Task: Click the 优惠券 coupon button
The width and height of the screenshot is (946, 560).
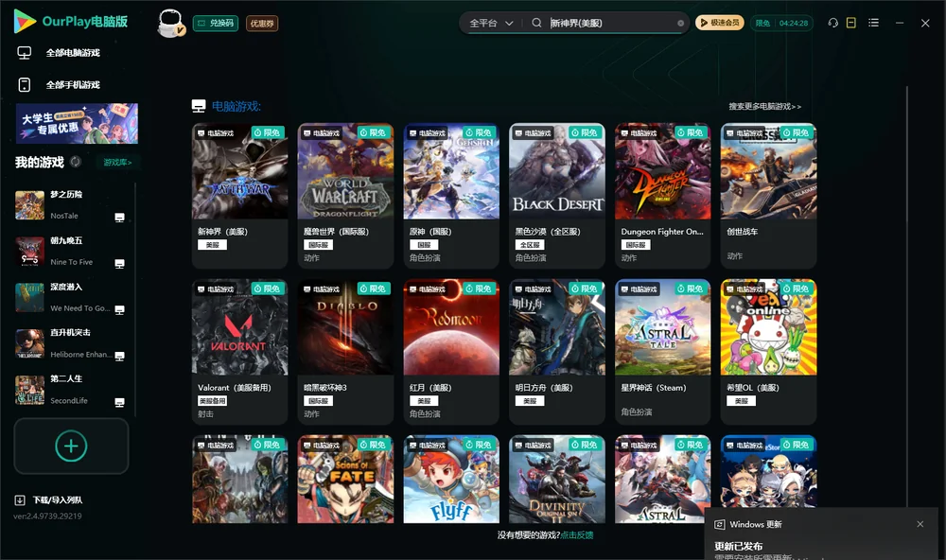Action: point(262,24)
